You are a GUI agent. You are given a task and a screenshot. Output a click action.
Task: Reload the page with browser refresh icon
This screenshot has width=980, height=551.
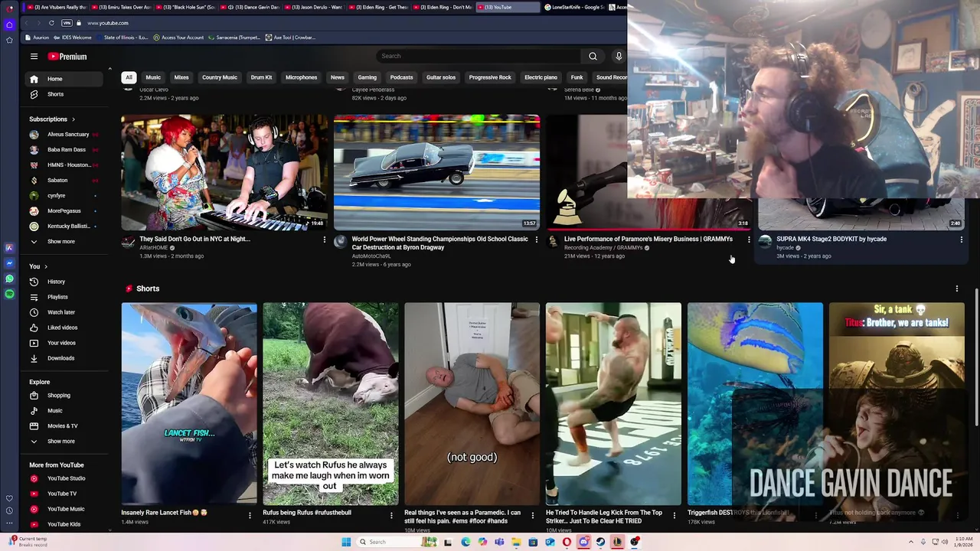[x=51, y=23]
